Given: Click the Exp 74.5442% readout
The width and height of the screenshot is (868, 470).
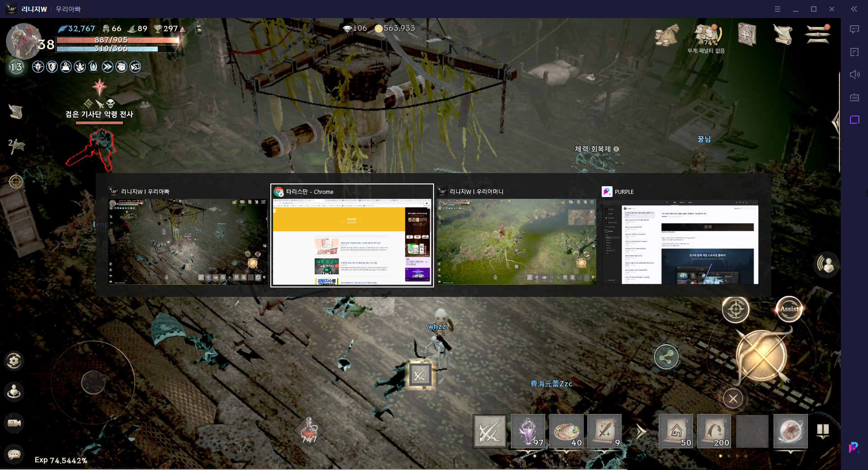Looking at the screenshot, I should tap(61, 460).
